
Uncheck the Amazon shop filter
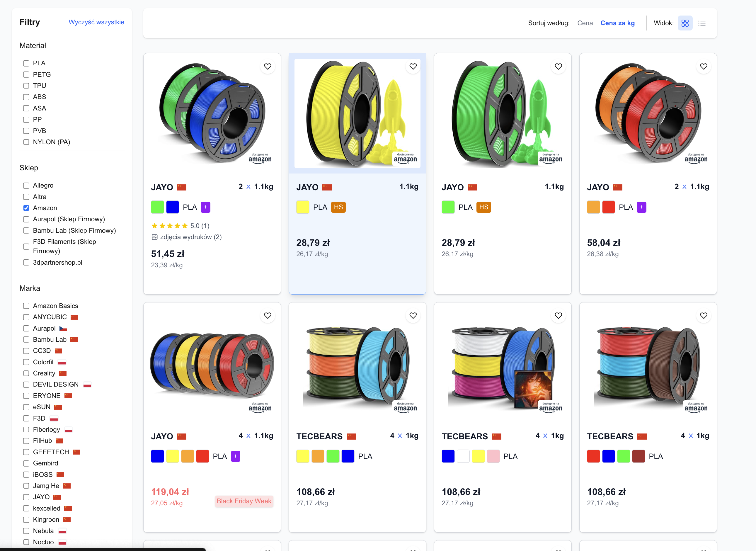pyautogui.click(x=26, y=208)
